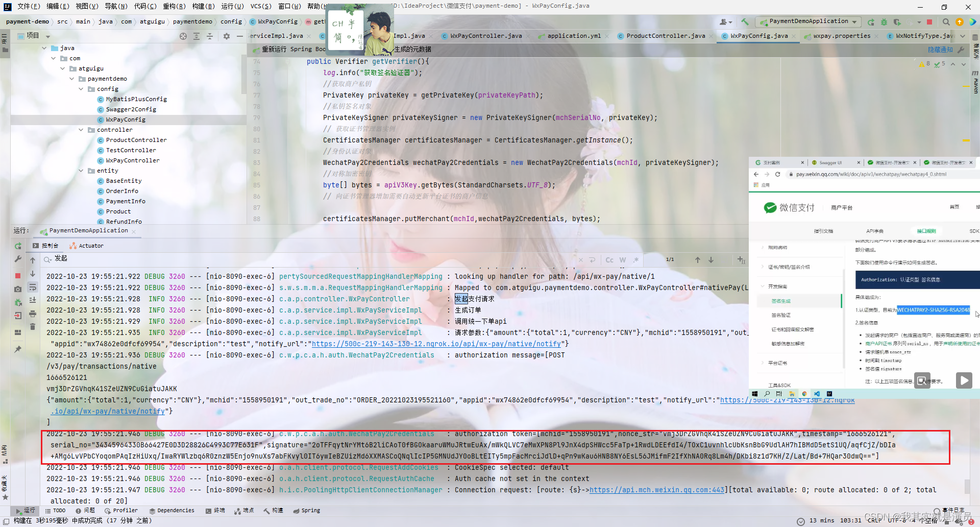980x527 pixels.
Task: Open Spring tool window tab at bottom
Action: [x=307, y=510]
